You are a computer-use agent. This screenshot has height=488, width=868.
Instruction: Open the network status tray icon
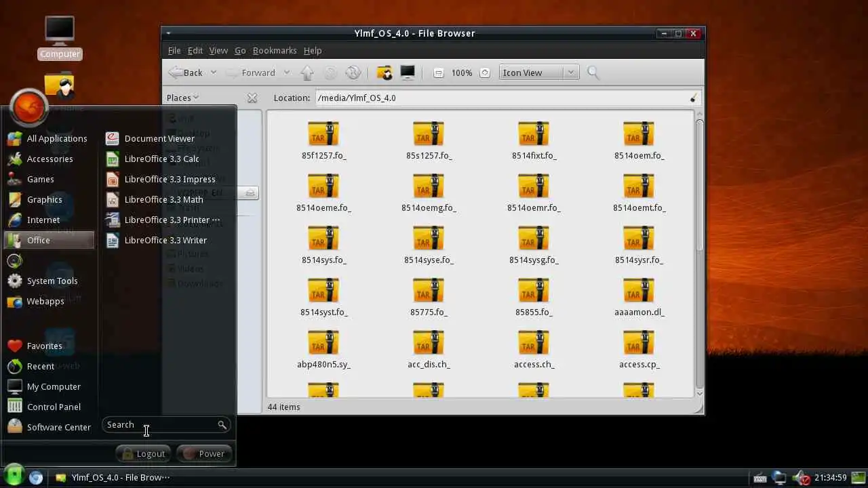(779, 478)
